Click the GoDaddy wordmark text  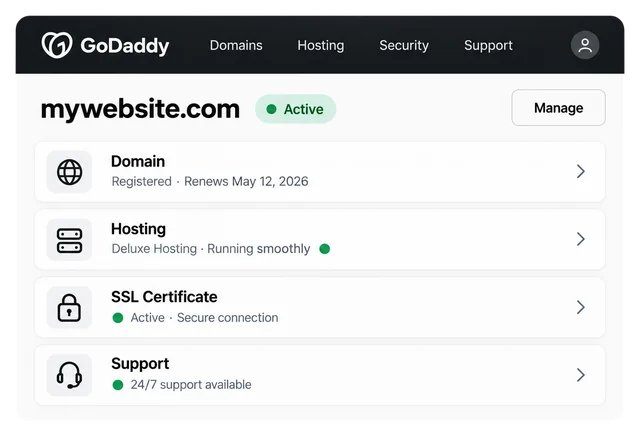(124, 46)
